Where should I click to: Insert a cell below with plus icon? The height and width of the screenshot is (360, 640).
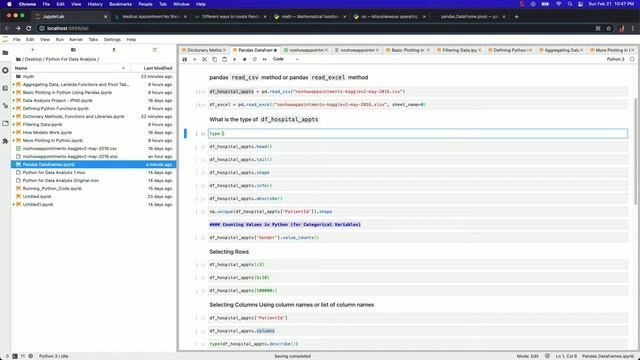(195, 59)
